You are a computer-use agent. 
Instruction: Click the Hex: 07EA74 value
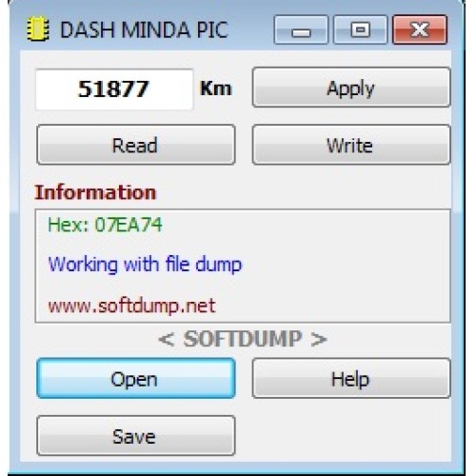[x=105, y=225]
